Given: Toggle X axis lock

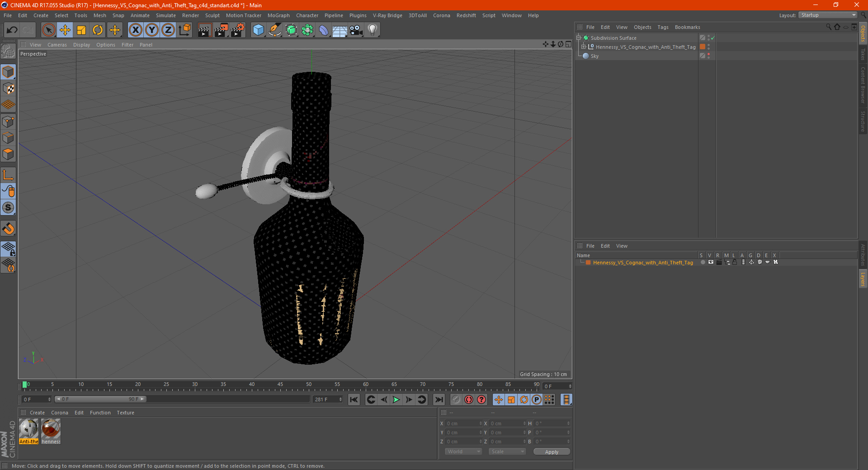Looking at the screenshot, I should pyautogui.click(x=135, y=30).
